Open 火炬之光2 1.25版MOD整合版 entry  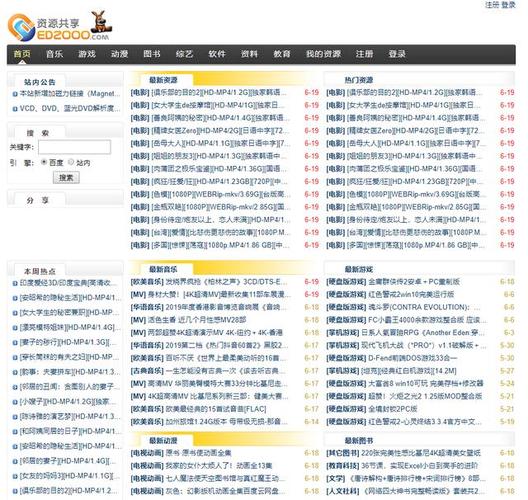[x=425, y=396]
